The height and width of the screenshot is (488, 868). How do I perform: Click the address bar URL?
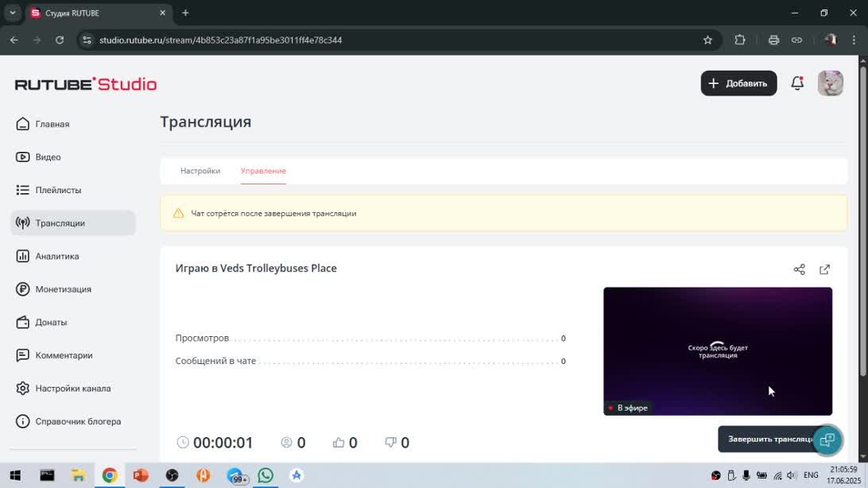point(220,40)
